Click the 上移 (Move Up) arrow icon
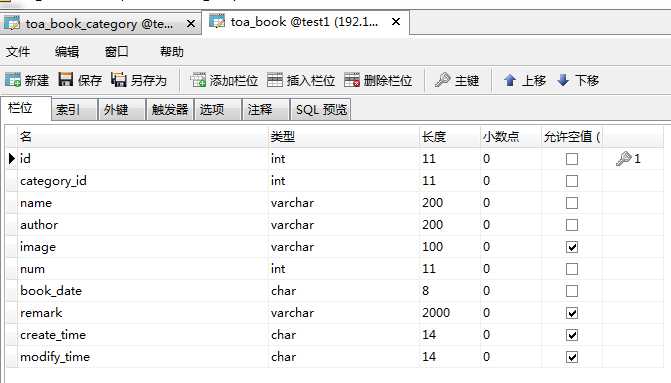Image resolution: width=671 pixels, height=383 pixels. [509, 80]
